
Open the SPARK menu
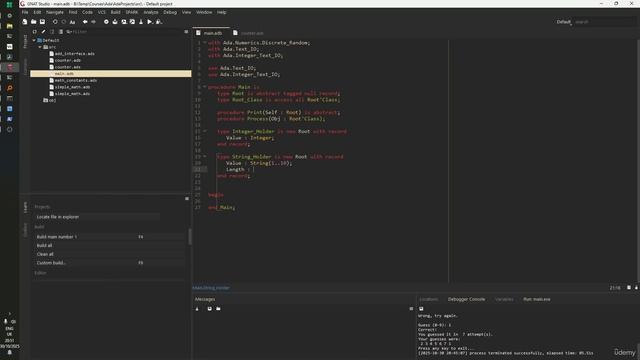coord(131,12)
